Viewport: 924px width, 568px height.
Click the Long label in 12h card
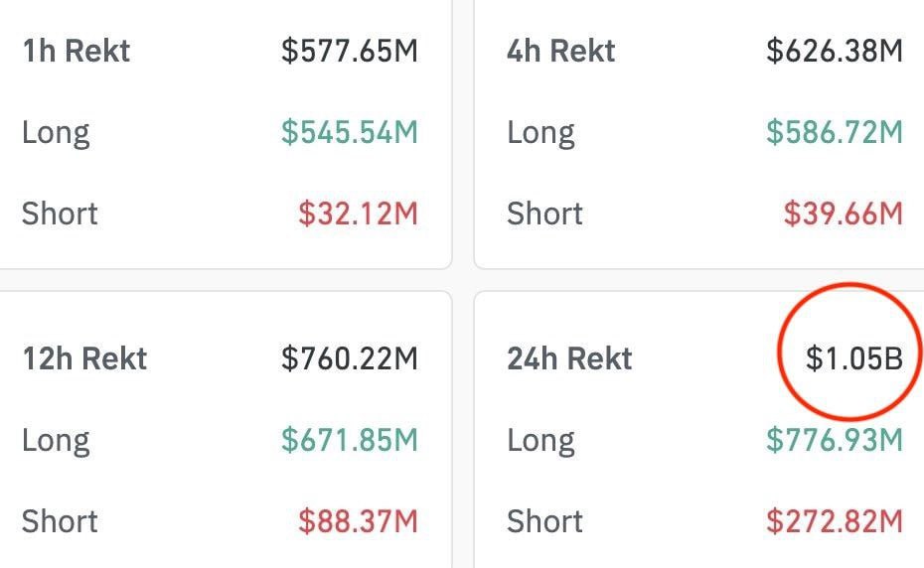pos(56,440)
